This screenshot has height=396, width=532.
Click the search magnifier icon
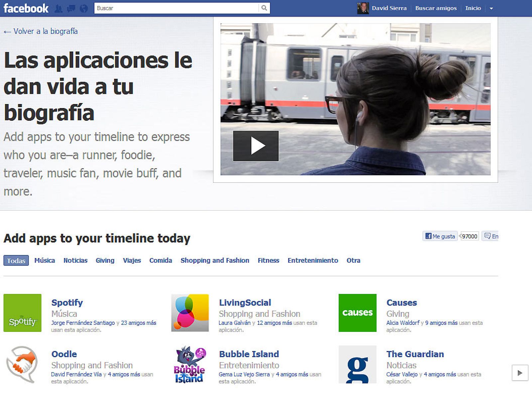264,7
